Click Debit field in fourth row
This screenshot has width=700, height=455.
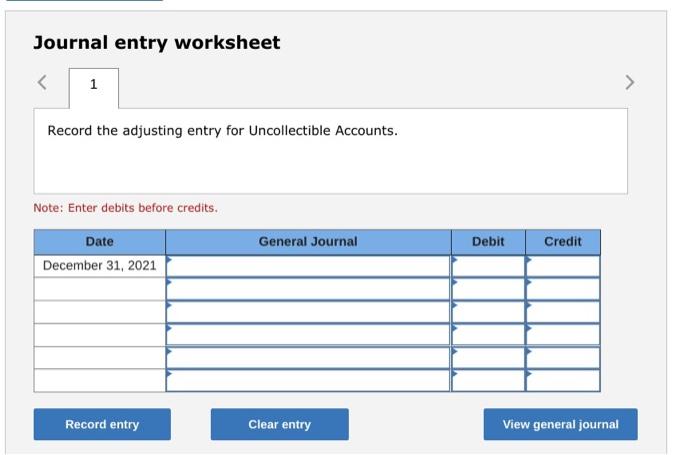pos(488,334)
